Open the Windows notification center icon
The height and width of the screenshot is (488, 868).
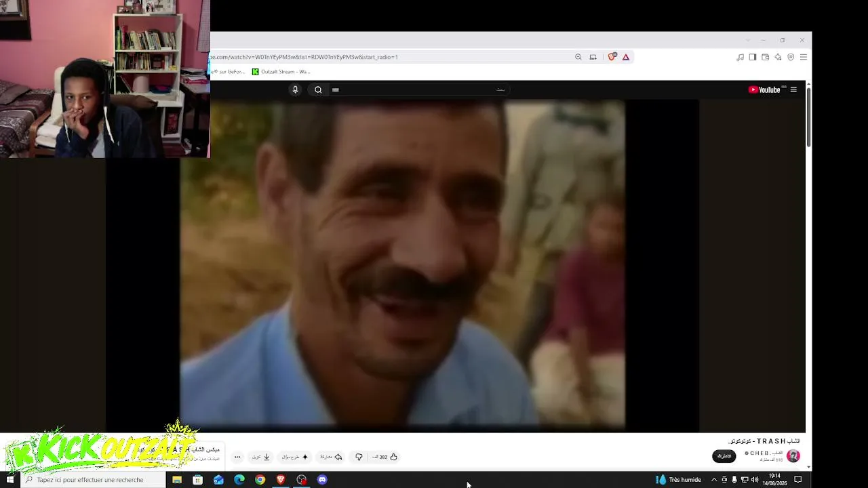(x=798, y=480)
